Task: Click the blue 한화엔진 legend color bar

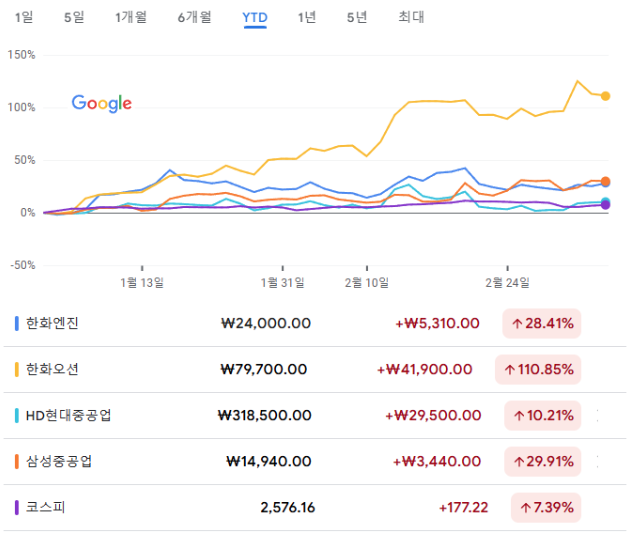Action: 17,324
